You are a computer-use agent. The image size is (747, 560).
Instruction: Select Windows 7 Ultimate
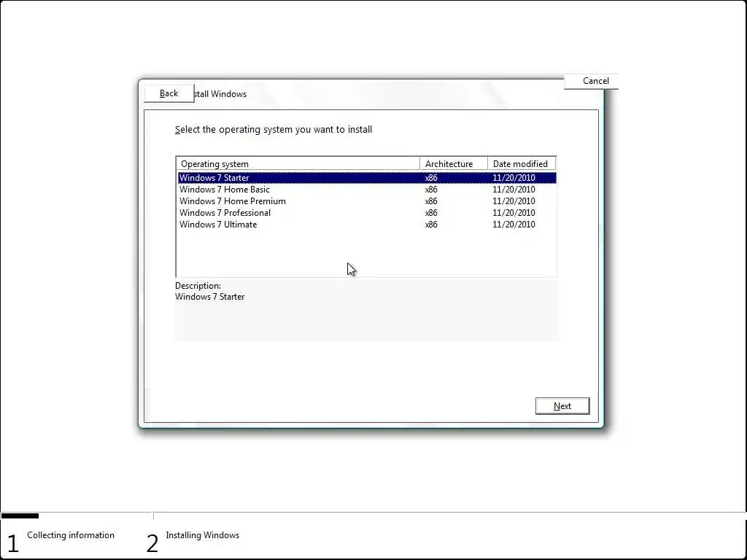coord(367,225)
